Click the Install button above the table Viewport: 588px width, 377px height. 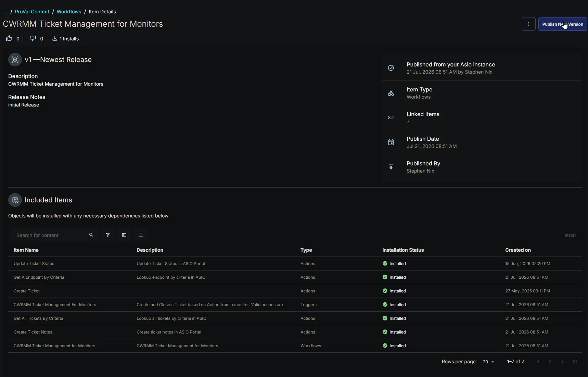[x=570, y=235]
